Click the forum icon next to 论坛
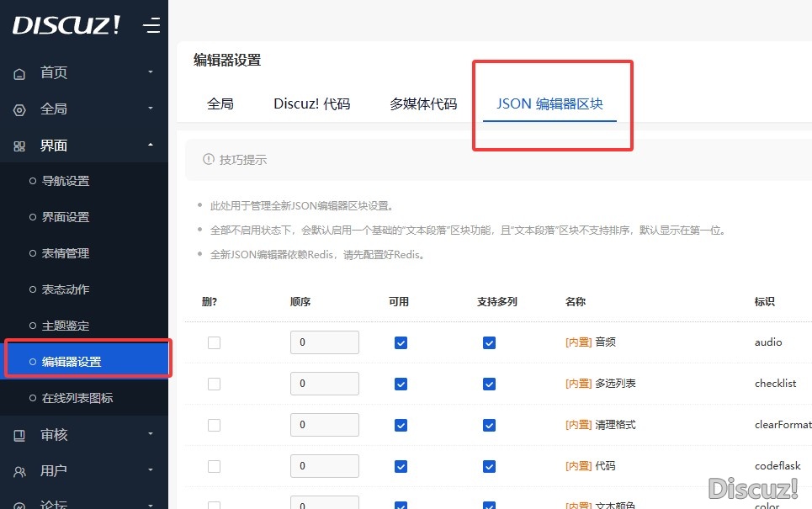Viewport: 812px width, 509px height. 19,504
